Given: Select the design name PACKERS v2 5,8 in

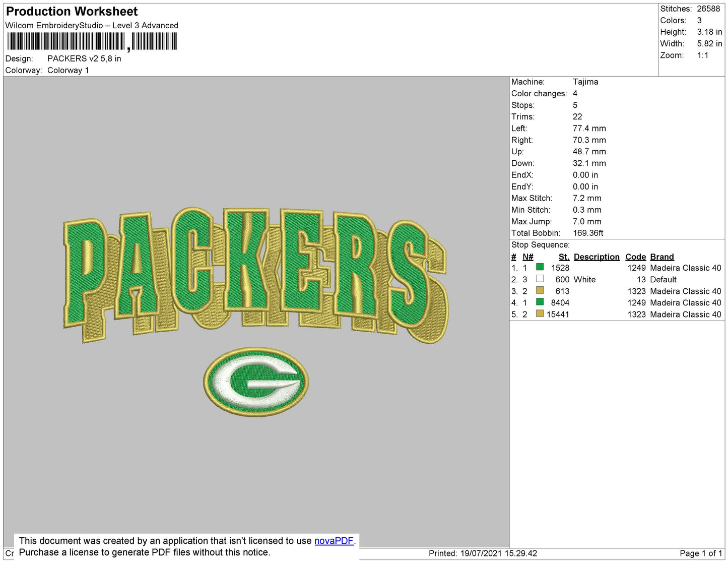Looking at the screenshot, I should click(x=84, y=58).
